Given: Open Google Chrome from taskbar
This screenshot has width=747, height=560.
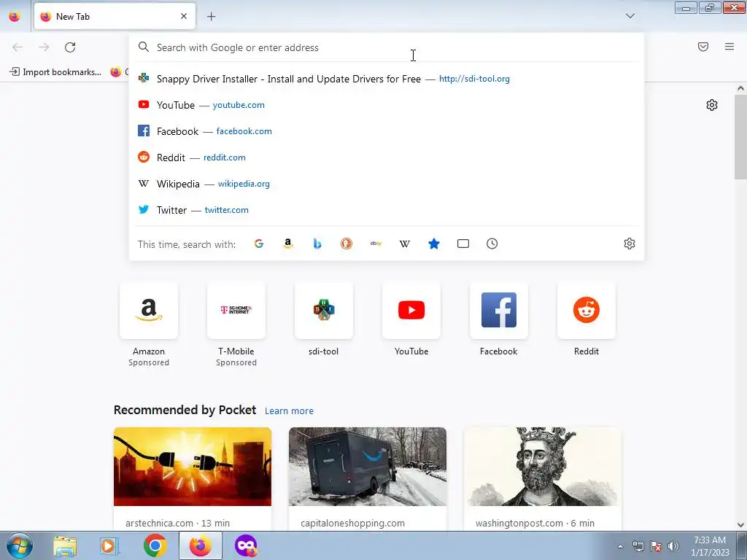Looking at the screenshot, I should coord(155,545).
